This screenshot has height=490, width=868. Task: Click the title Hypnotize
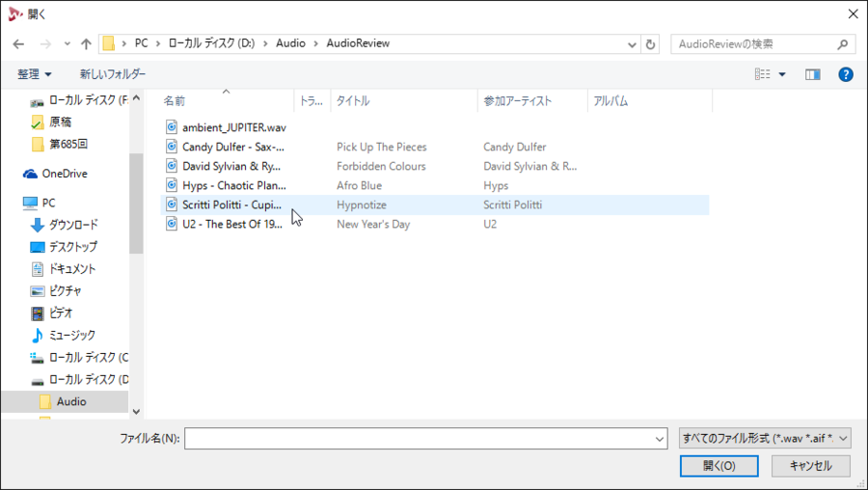(362, 204)
